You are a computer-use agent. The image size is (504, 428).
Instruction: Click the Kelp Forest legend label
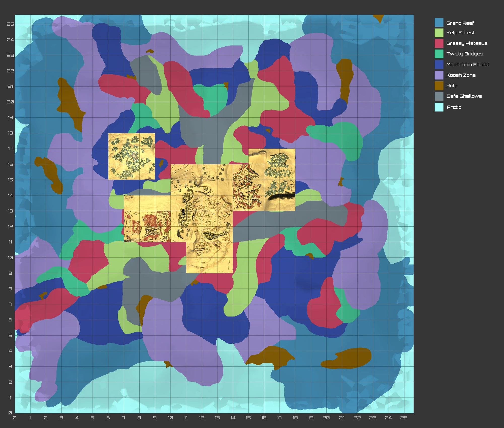[x=460, y=33]
